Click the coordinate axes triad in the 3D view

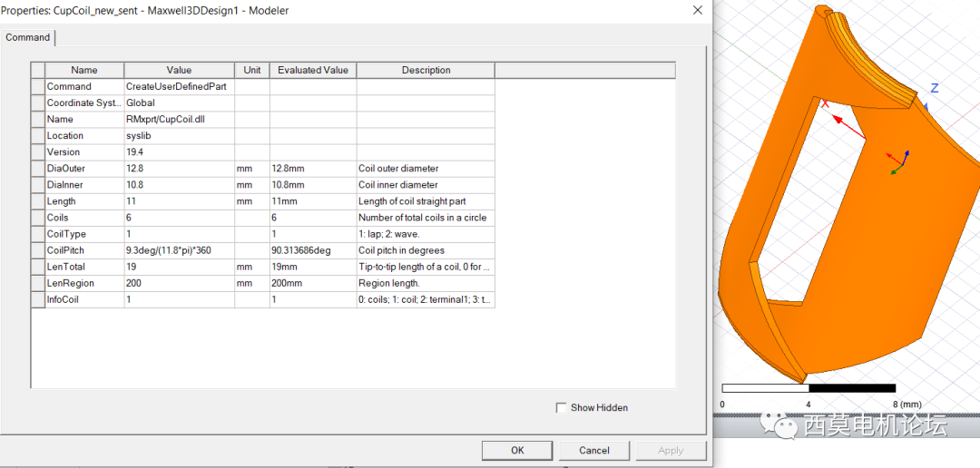pos(898,161)
